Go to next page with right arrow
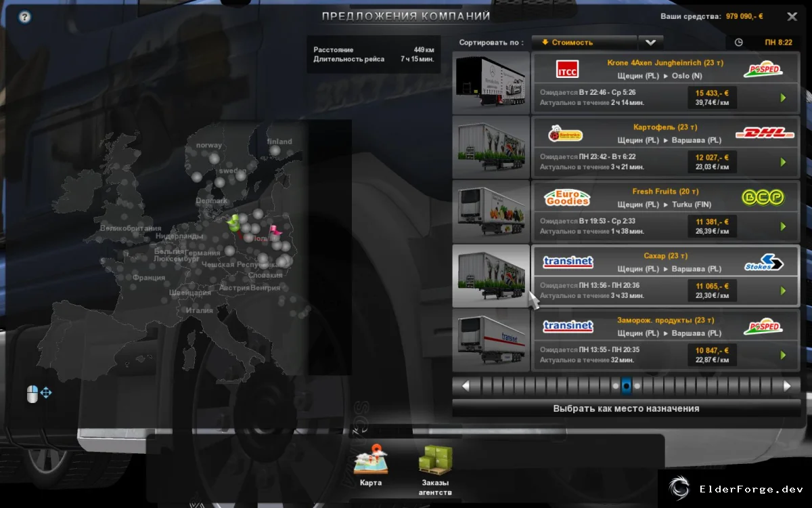Screen dimensions: 812x508 point(787,386)
